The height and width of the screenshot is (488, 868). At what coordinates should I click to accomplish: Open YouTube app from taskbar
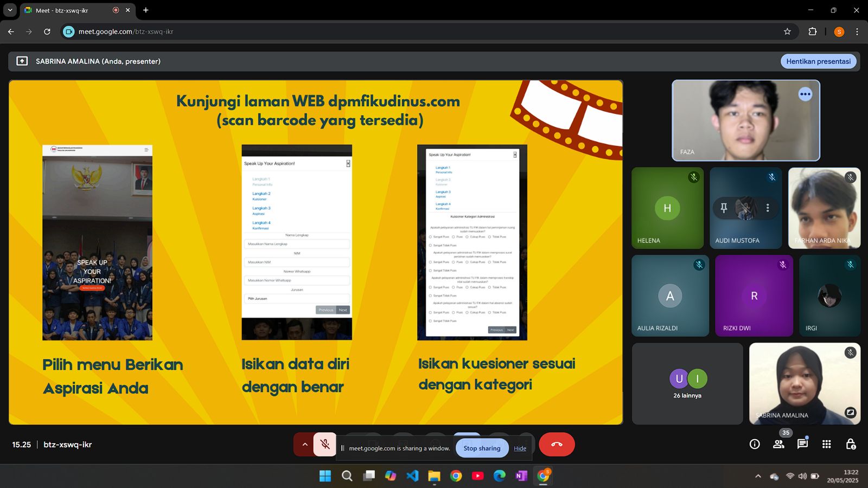pyautogui.click(x=478, y=476)
